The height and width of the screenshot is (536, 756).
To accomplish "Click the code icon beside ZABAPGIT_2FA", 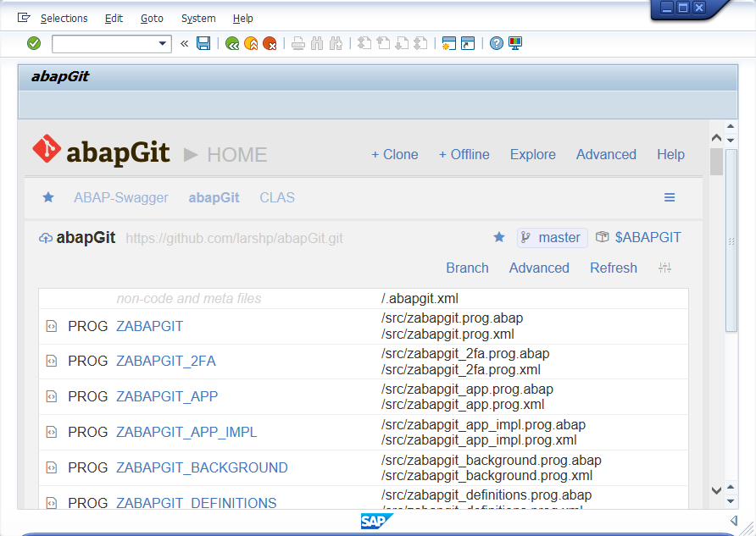I will click(x=51, y=362).
